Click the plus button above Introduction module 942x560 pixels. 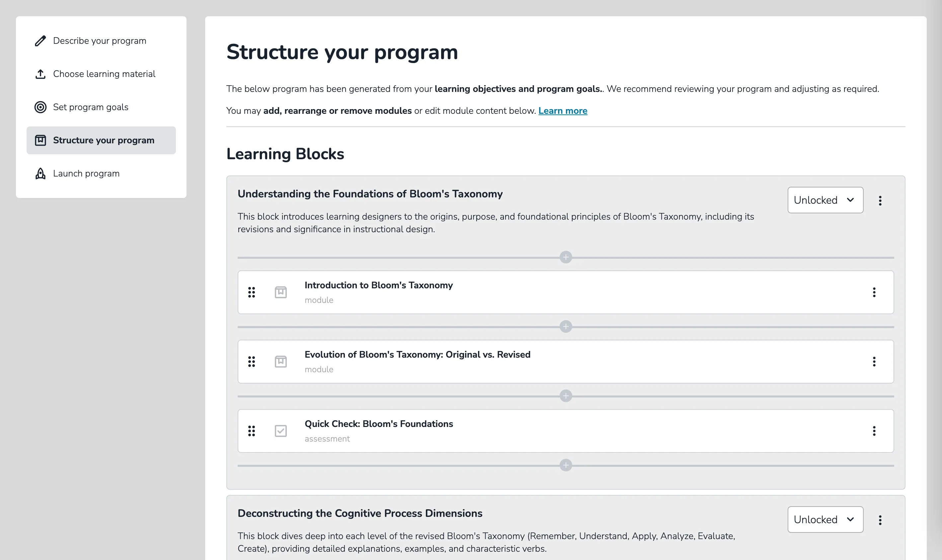(566, 257)
